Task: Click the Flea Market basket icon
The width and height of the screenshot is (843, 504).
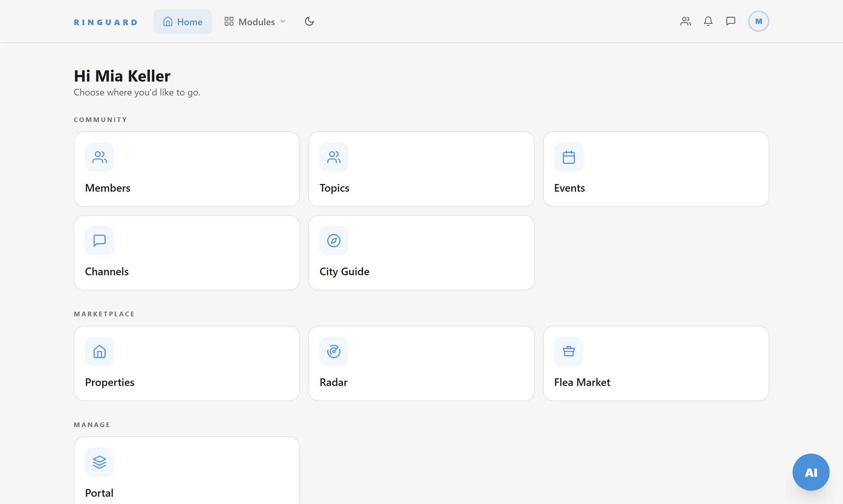Action: (569, 351)
